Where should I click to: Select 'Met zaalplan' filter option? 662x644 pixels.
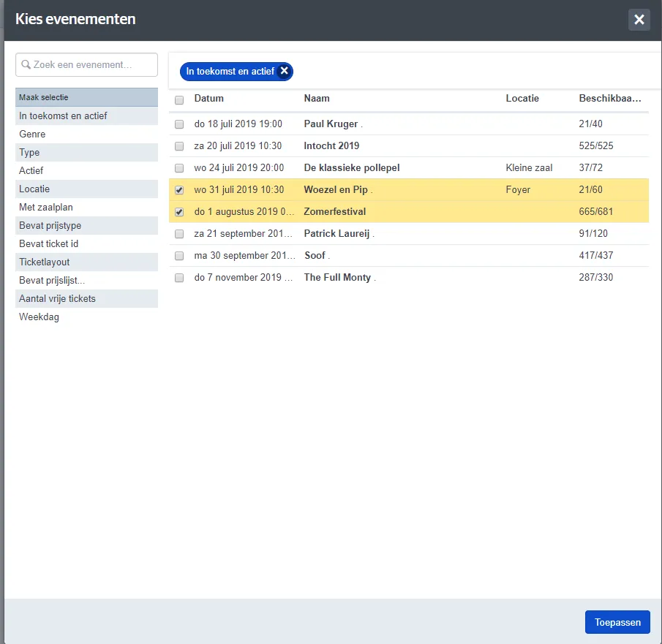click(86, 207)
